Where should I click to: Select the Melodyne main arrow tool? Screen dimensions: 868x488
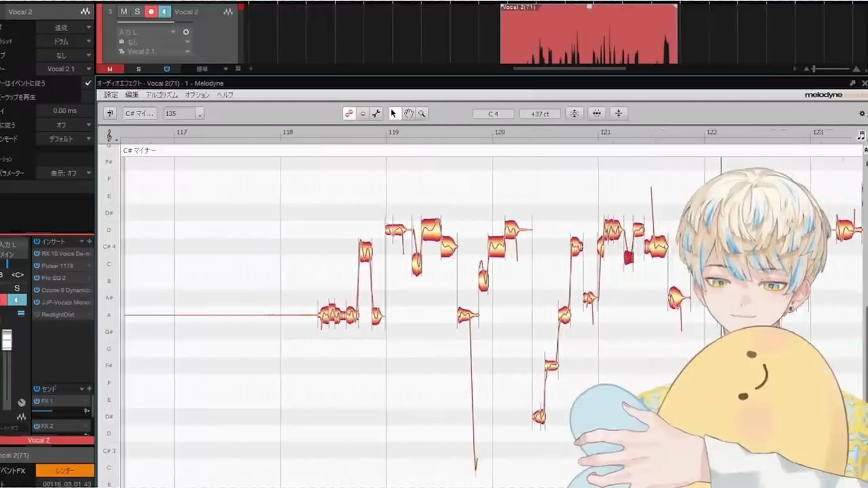tap(393, 114)
